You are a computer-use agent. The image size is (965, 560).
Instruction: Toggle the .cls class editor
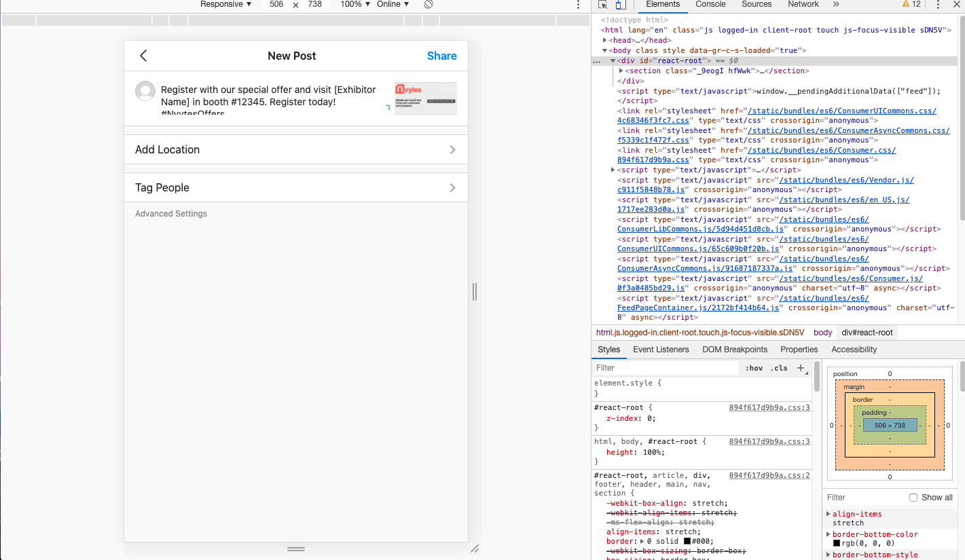pyautogui.click(x=778, y=368)
